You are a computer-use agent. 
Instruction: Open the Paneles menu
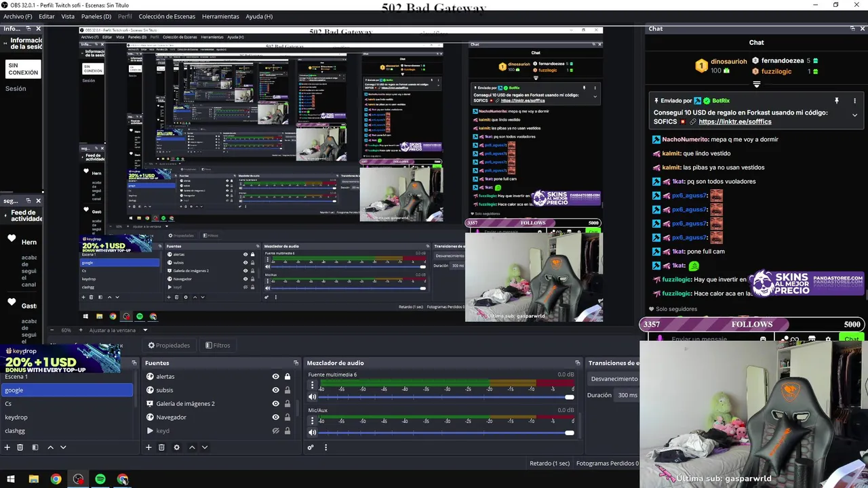tap(96, 16)
